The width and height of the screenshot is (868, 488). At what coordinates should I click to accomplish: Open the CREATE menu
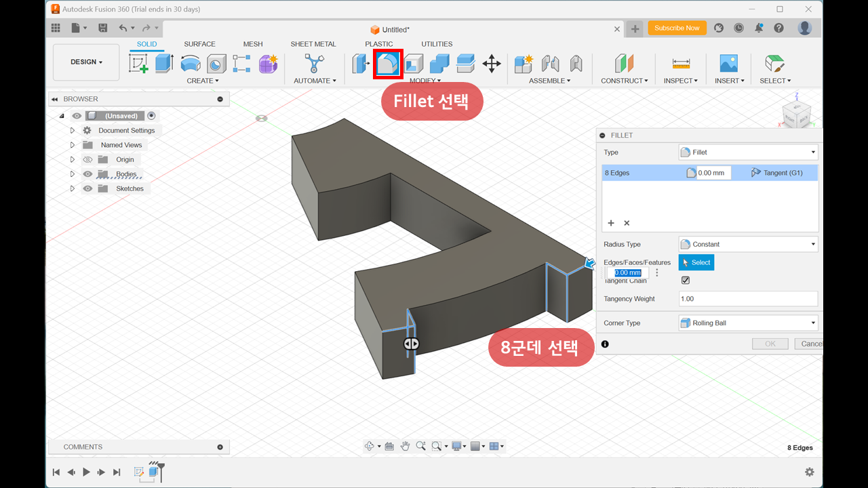point(203,81)
